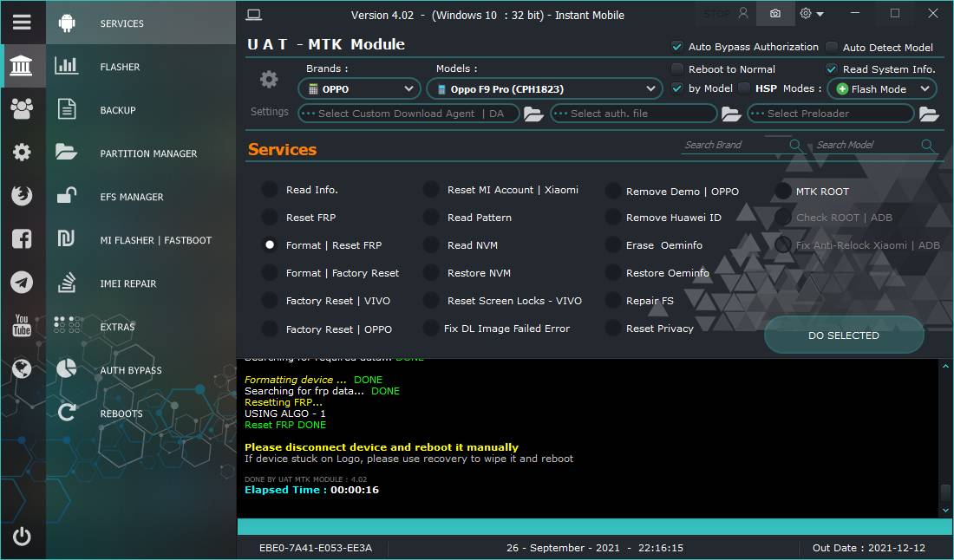954x560 pixels.
Task: Select Factory Reset | VIVO option
Action: click(270, 300)
